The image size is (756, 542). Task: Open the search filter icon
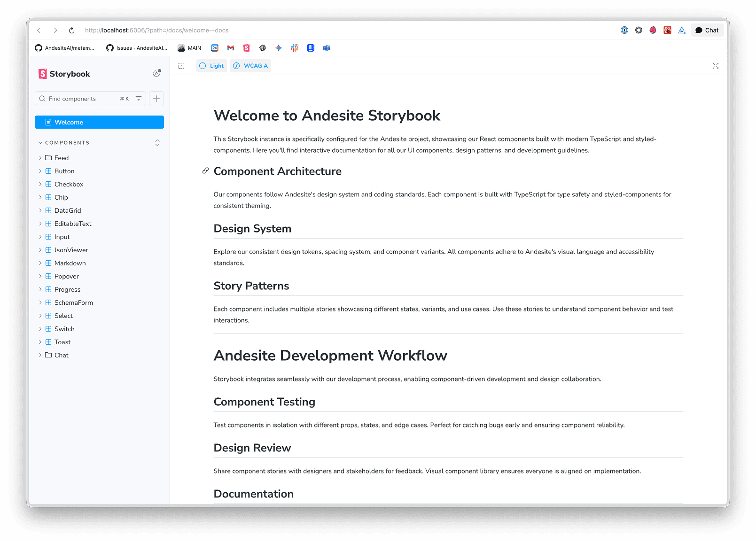[138, 99]
